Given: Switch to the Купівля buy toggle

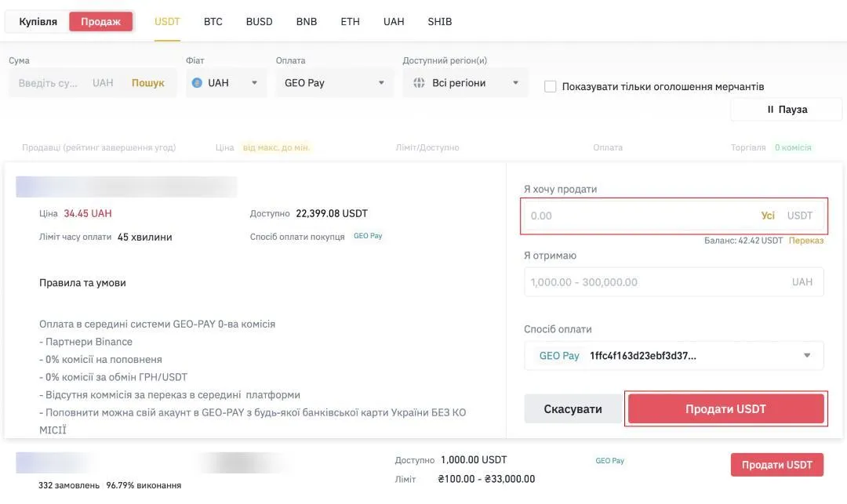Looking at the screenshot, I should pos(38,22).
